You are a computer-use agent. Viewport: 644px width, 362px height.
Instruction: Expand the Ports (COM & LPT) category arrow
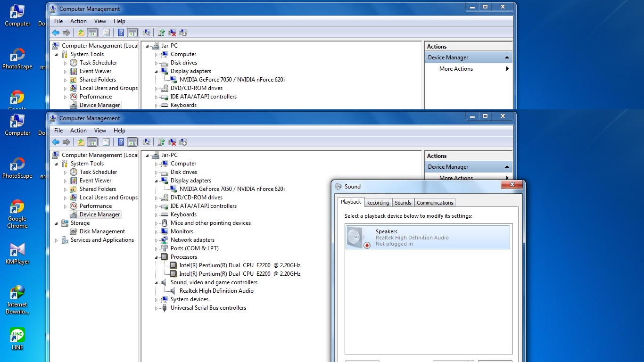(156, 248)
